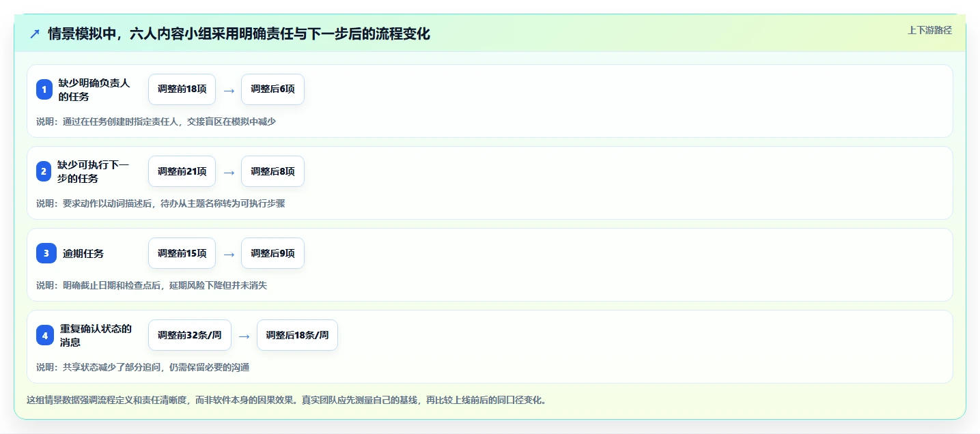Click the 调整前32条/周 chip
Screen dimensions: 980x434
(x=190, y=335)
